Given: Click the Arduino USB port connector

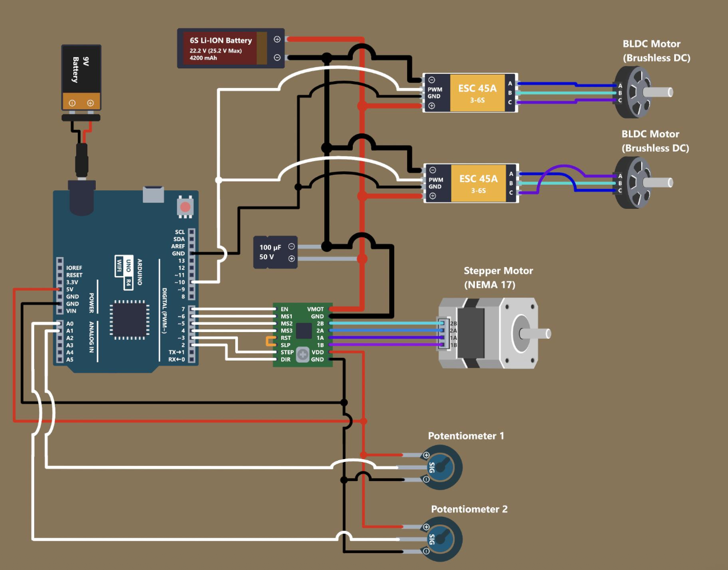Looking at the screenshot, I should pyautogui.click(x=153, y=194).
